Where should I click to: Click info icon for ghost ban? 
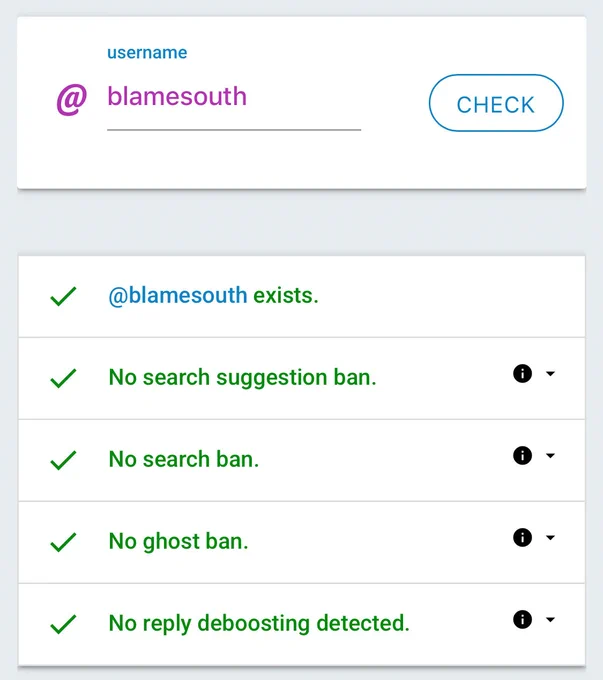coord(522,537)
